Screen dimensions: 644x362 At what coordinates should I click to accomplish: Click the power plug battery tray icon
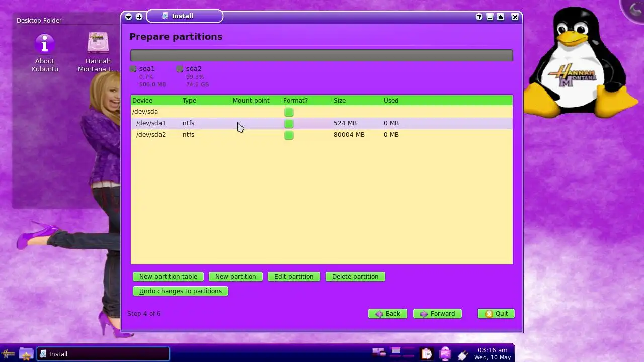click(x=463, y=354)
